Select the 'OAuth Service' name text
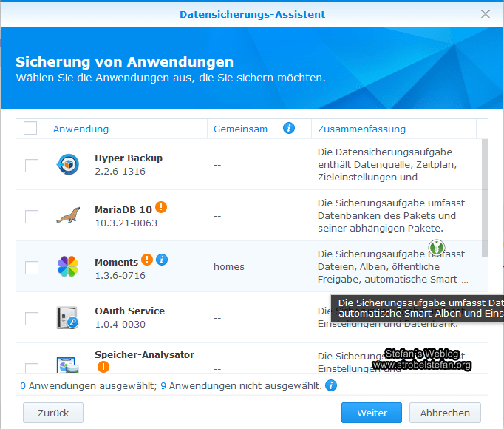 pos(129,311)
